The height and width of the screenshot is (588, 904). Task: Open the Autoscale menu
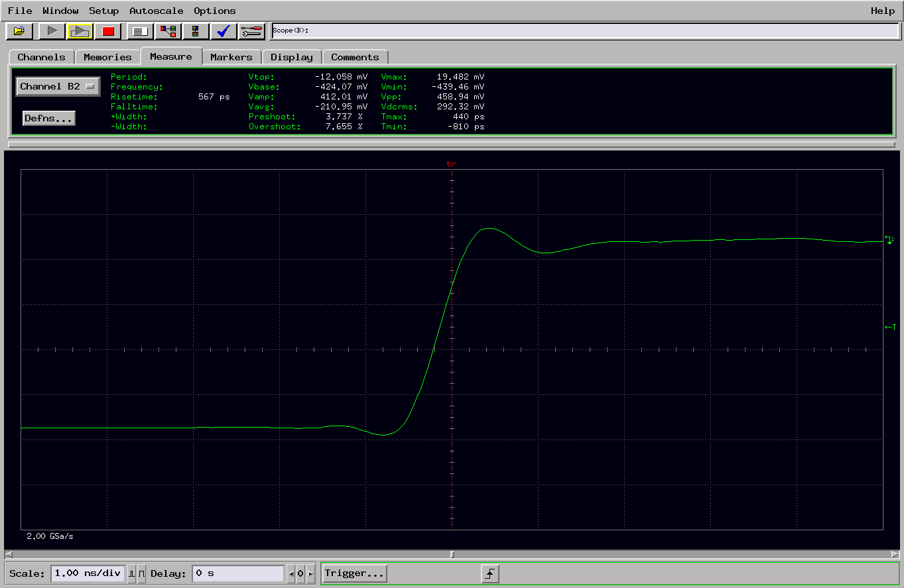coord(157,11)
